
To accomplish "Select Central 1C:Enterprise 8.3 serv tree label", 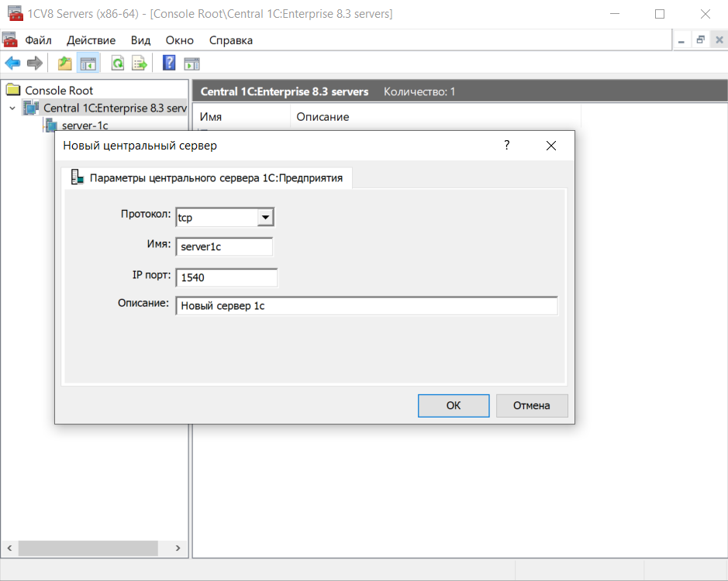I will [x=115, y=108].
